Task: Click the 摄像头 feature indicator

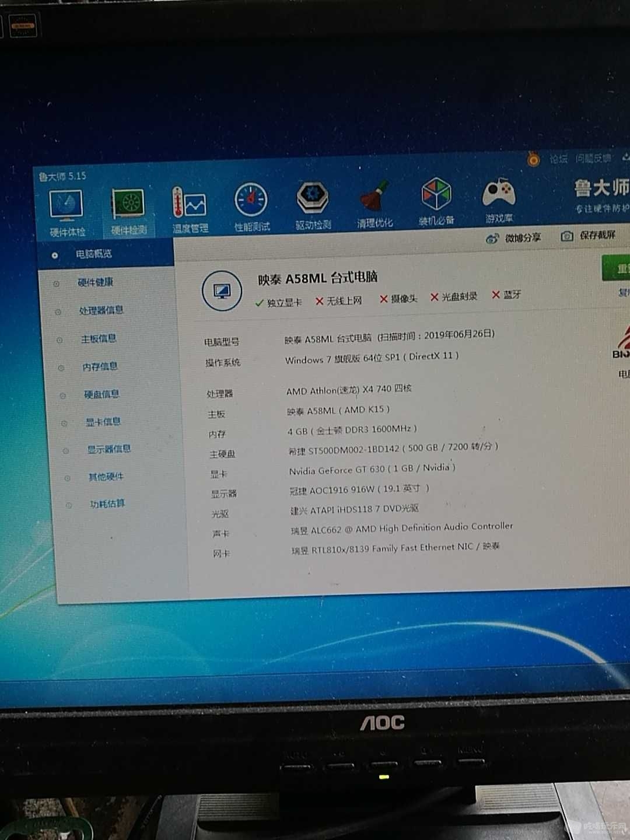Action: pos(398,299)
